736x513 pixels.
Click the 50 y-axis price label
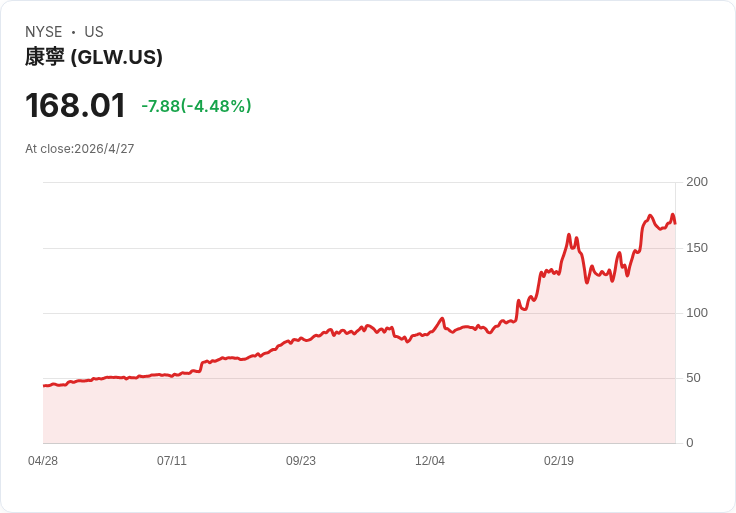click(x=693, y=378)
